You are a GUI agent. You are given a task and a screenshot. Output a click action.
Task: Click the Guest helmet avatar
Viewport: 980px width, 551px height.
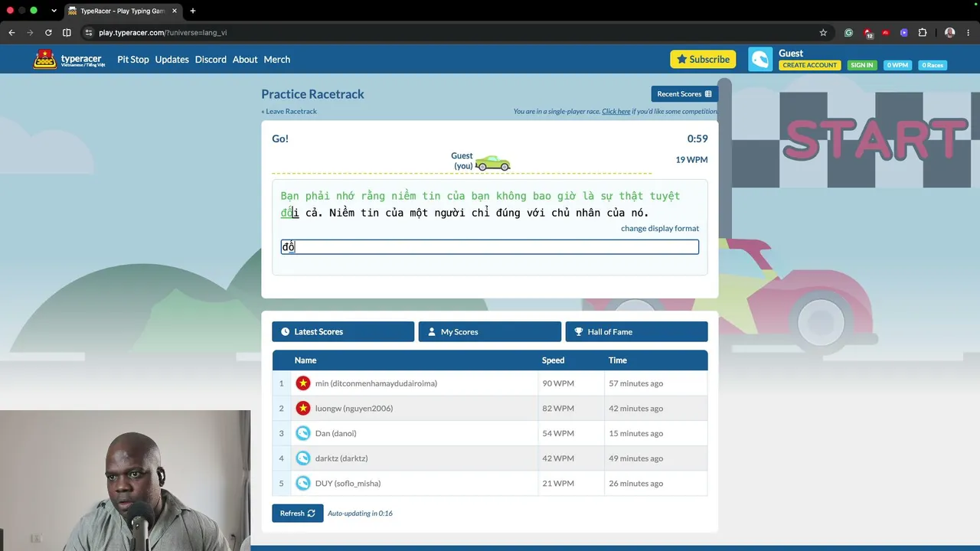pyautogui.click(x=760, y=60)
